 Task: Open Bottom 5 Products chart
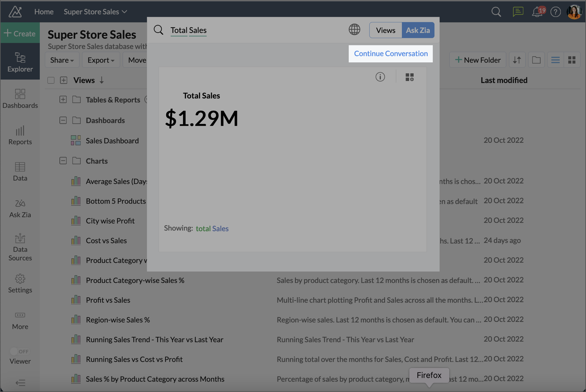(116, 201)
